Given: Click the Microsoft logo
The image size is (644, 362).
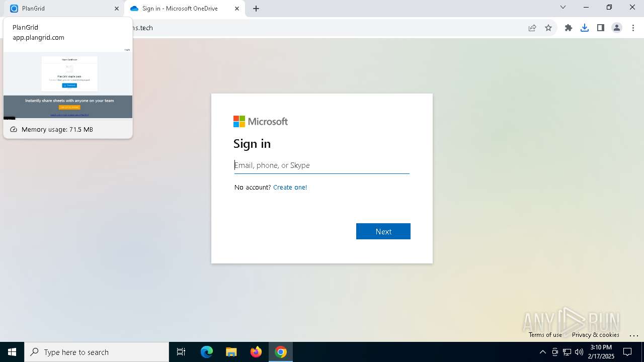Looking at the screenshot, I should 261,121.
